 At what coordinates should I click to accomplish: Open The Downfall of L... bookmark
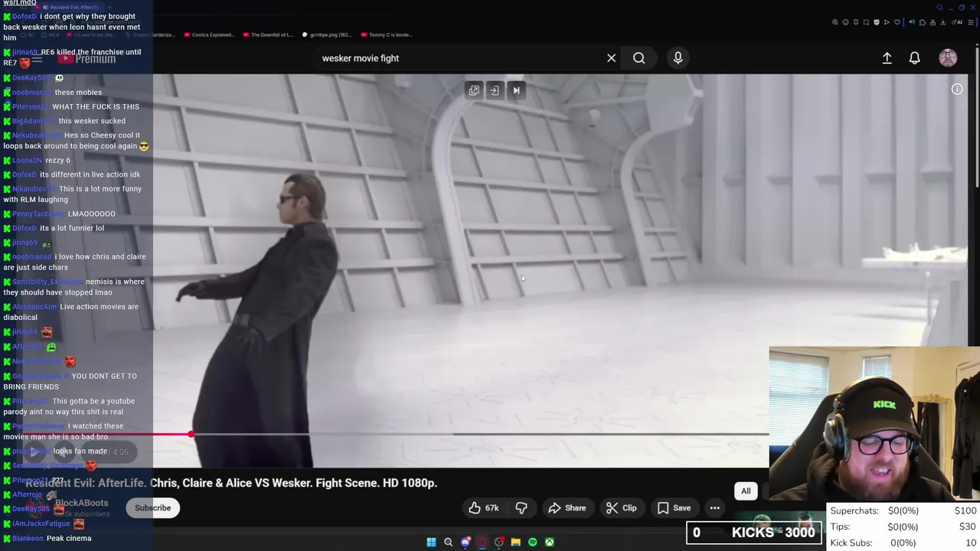click(268, 34)
